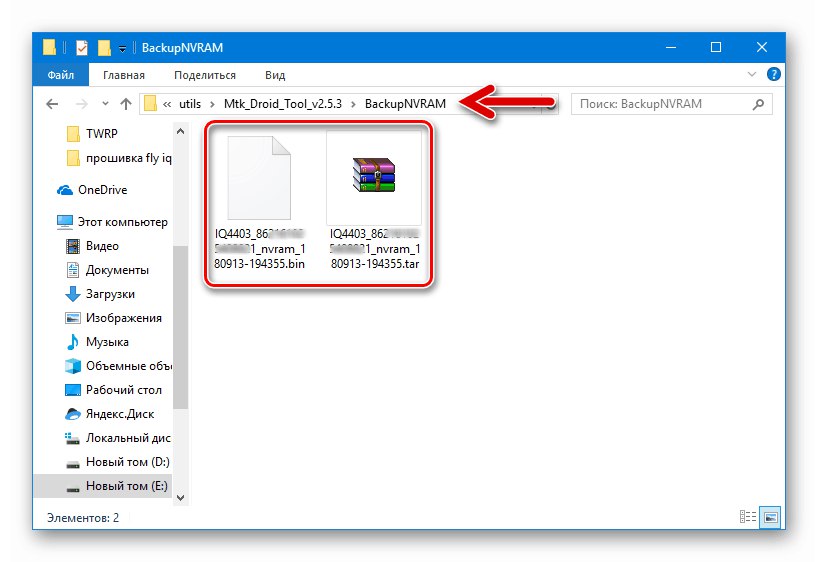Screen dimensions: 818x562
Task: Click the navigation pane scrollbar thumb
Action: [181, 327]
